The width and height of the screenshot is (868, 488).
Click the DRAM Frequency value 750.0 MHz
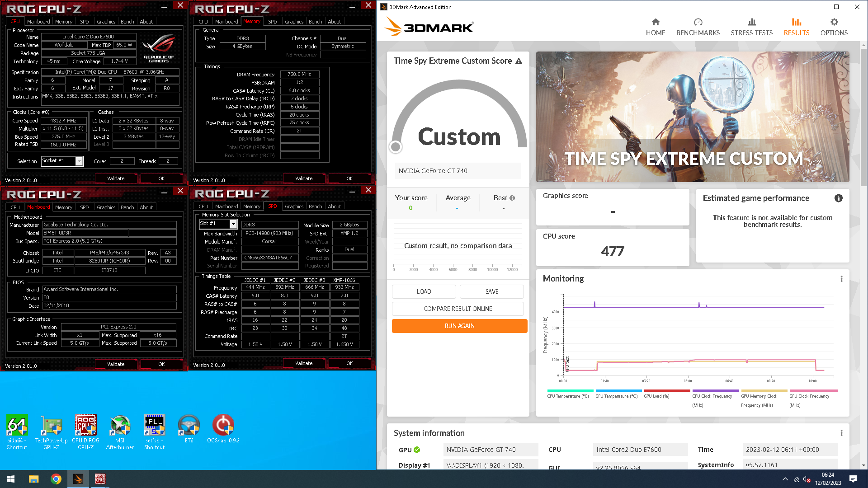(299, 74)
